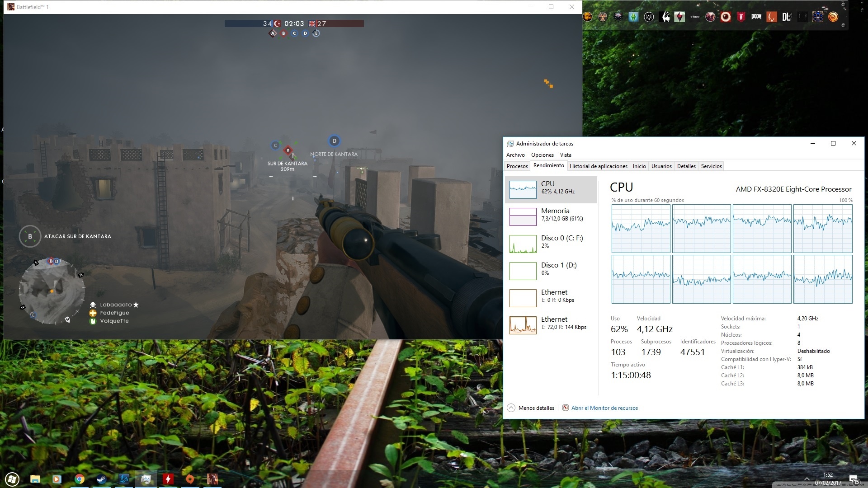The height and width of the screenshot is (488, 868).
Task: Open Windows Start button
Action: pyautogui.click(x=12, y=479)
